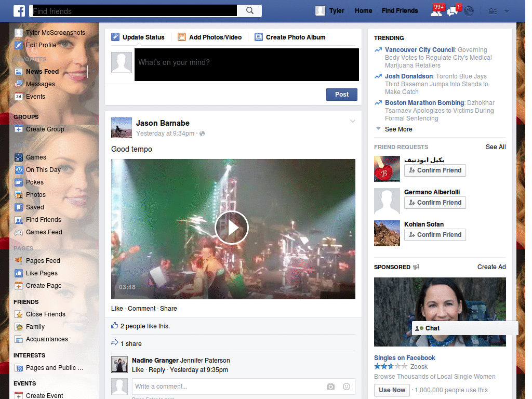Click the Acquaintances list icon
The image size is (532, 399).
[x=19, y=339]
